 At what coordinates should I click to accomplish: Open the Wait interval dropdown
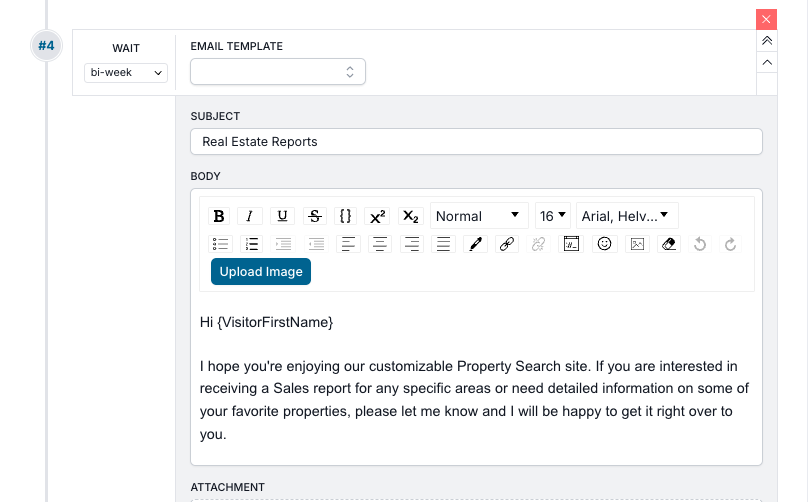point(126,73)
